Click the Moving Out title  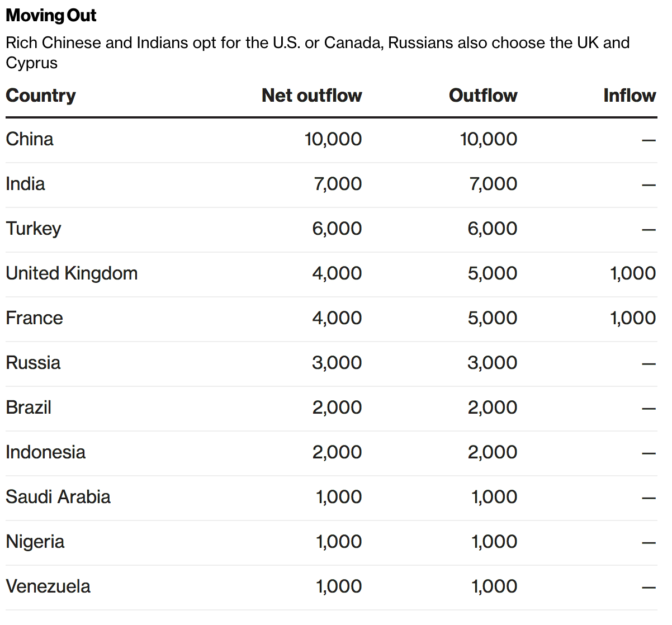[x=51, y=16]
